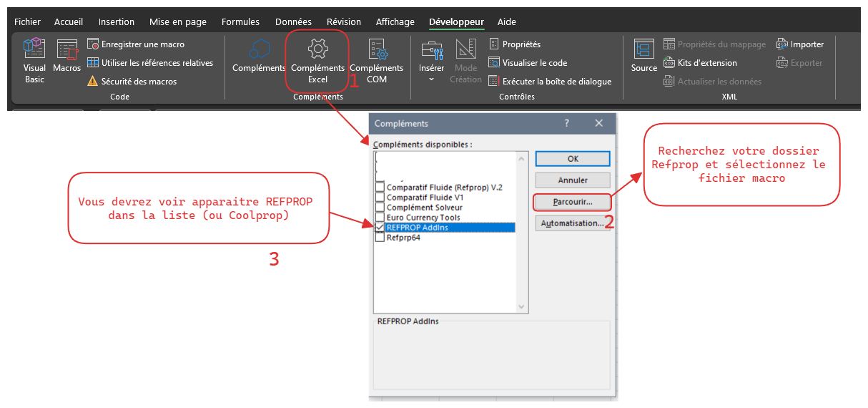868x408 pixels.
Task: Click Exporter in XML group
Action: tap(799, 63)
